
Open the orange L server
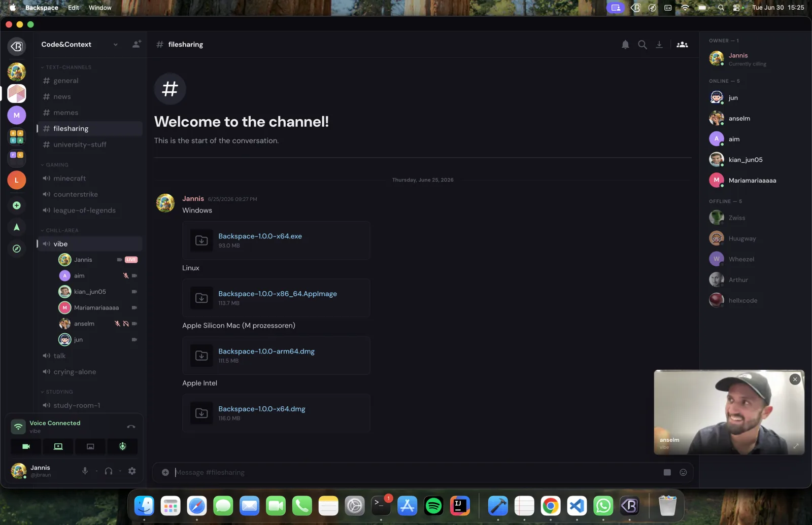17,180
